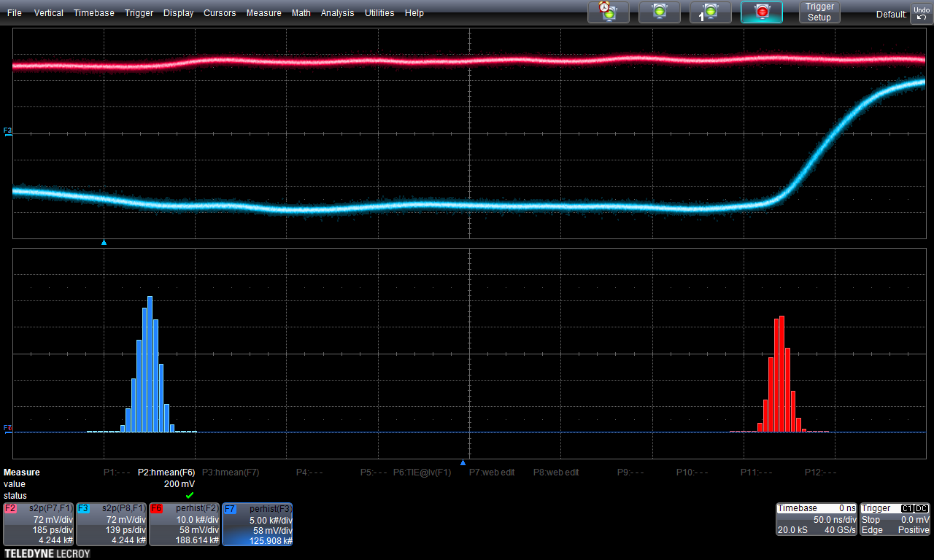934x560 pixels.
Task: Click the red histogram in the lower grid
Action: (779, 374)
